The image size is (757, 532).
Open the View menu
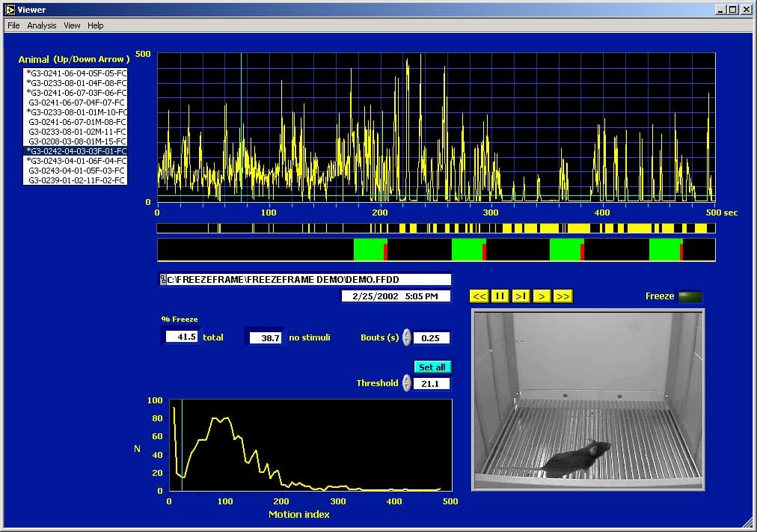(72, 25)
